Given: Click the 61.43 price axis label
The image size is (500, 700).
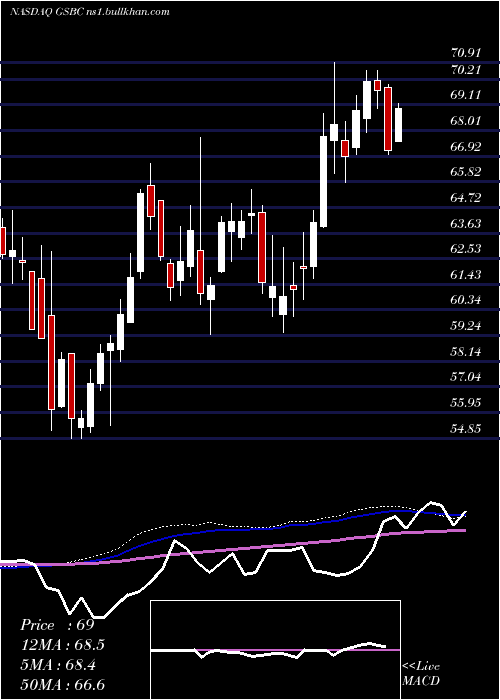Looking at the screenshot, I should 466,275.
